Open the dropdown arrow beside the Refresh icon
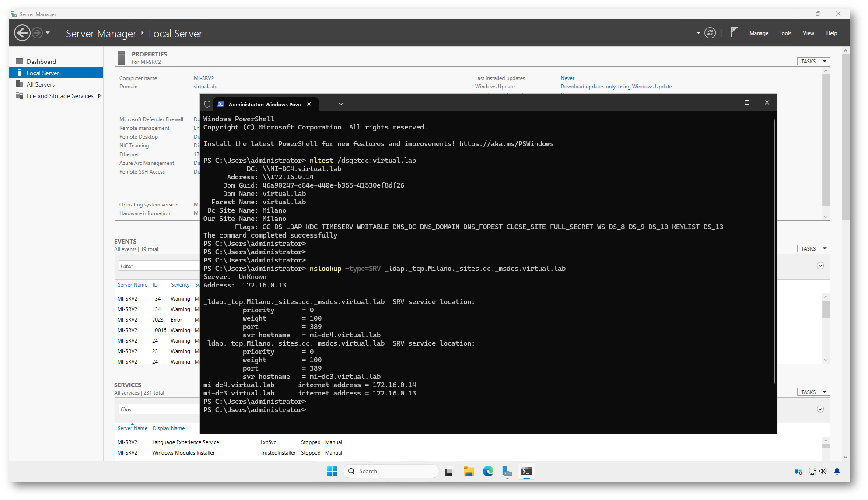Viewport: 868px width, 500px height. point(698,33)
